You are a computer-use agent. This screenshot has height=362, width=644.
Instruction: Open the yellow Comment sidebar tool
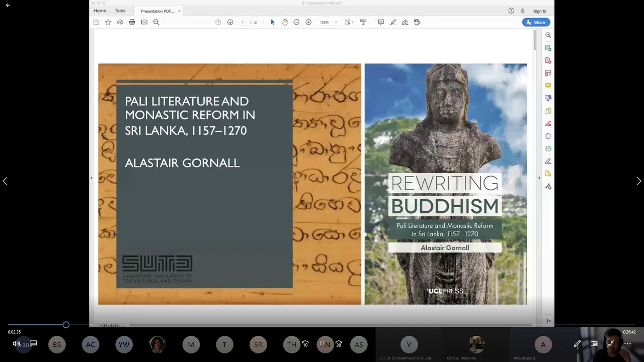548,85
